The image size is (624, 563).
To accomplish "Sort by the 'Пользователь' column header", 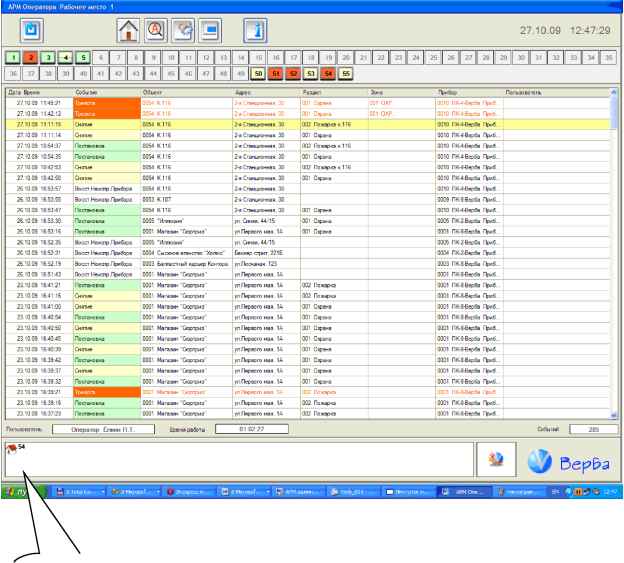I will click(556, 92).
